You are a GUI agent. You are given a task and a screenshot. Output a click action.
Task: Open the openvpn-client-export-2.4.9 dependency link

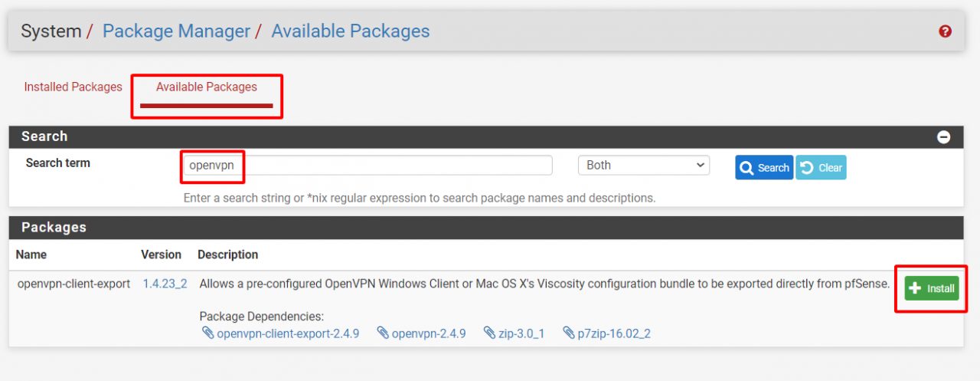coord(288,333)
